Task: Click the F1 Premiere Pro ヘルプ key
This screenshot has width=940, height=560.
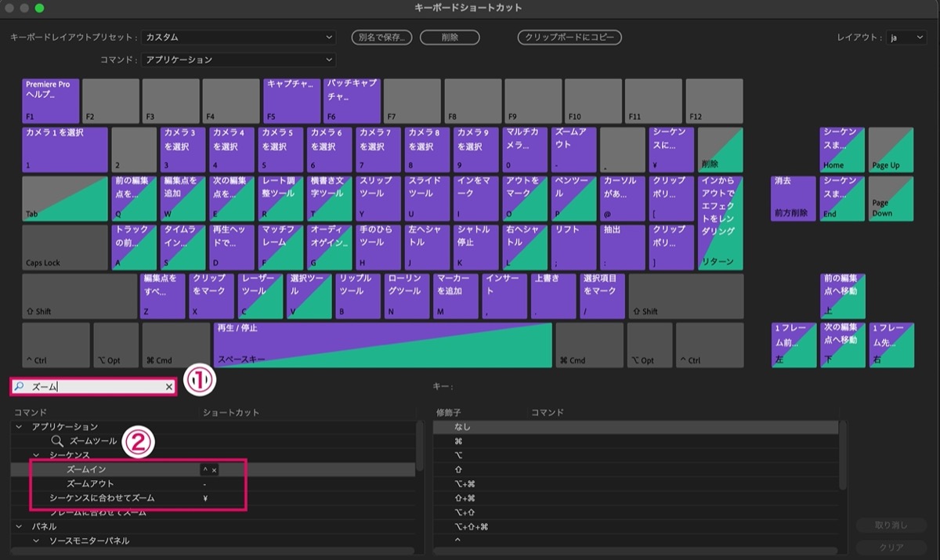Action: pyautogui.click(x=51, y=100)
